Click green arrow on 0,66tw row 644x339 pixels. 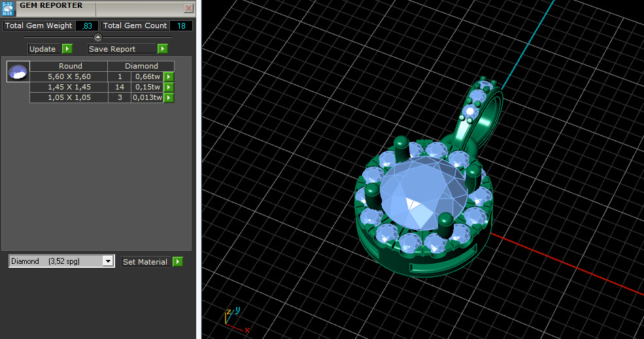[169, 76]
